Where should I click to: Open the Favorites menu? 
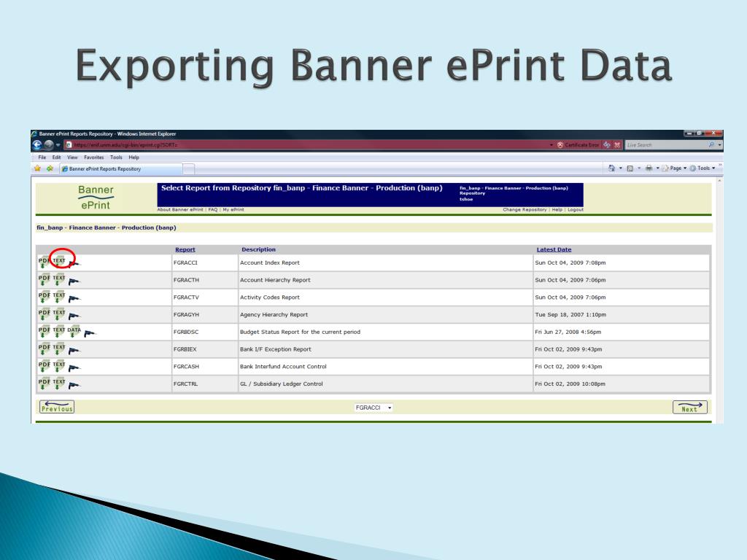click(94, 157)
